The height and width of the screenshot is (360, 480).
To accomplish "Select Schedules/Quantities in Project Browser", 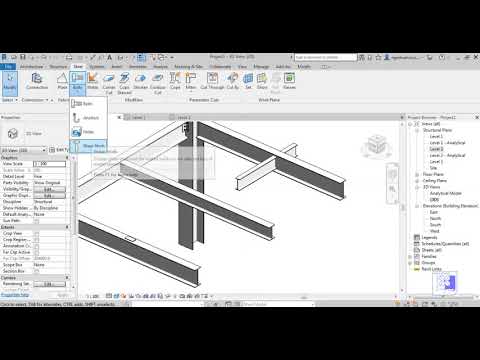I will 445,244.
